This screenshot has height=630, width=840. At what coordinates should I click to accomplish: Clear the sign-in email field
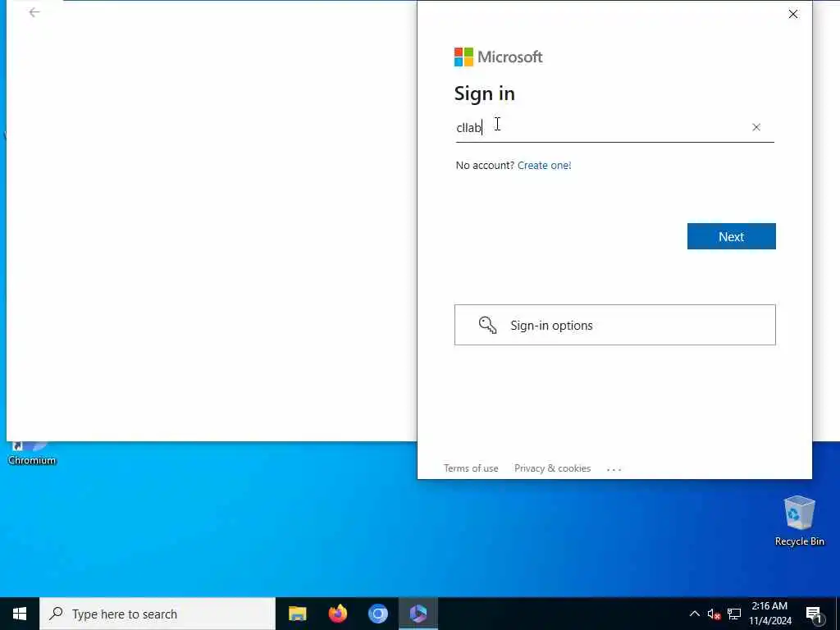tap(756, 127)
